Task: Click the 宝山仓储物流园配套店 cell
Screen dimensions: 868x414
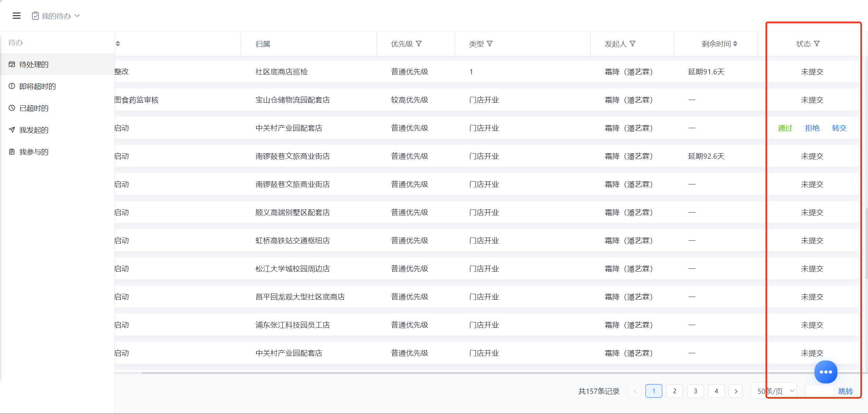Action: pyautogui.click(x=293, y=100)
